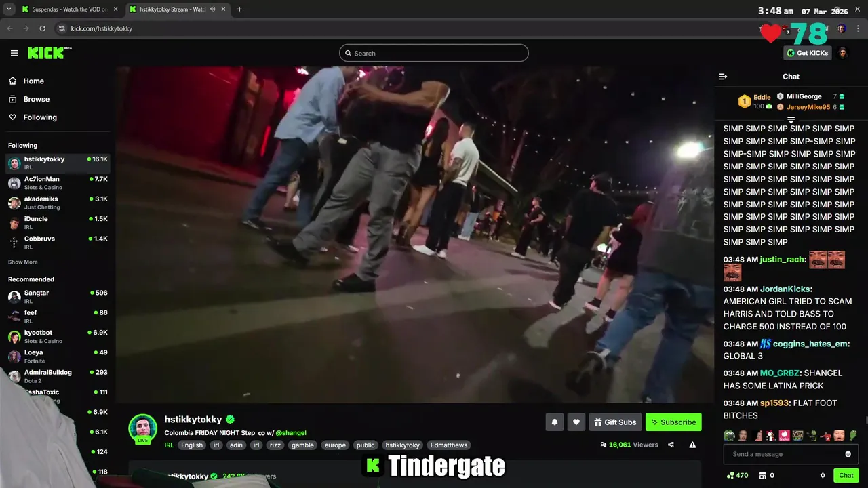
Task: Click sp1593 username in chat
Action: pos(774,403)
